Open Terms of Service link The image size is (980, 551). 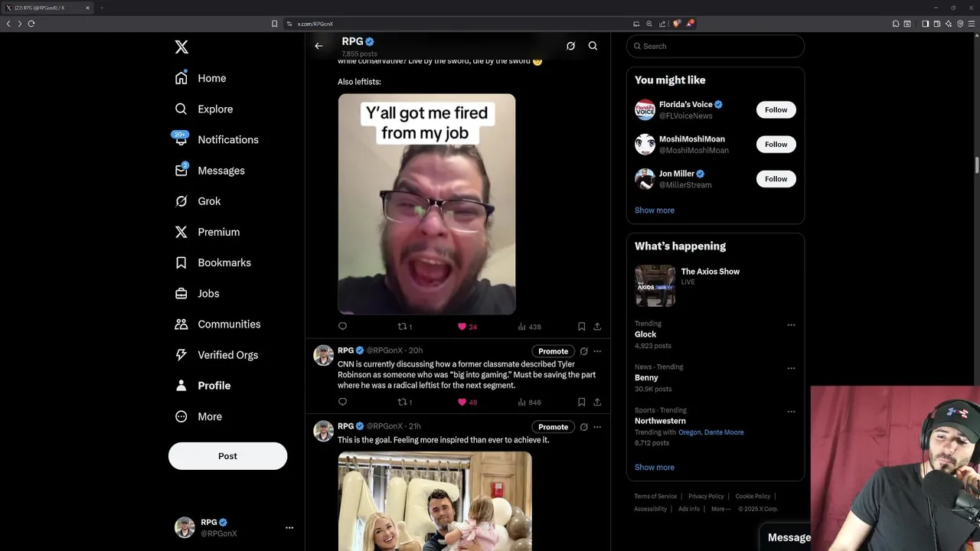click(x=655, y=497)
